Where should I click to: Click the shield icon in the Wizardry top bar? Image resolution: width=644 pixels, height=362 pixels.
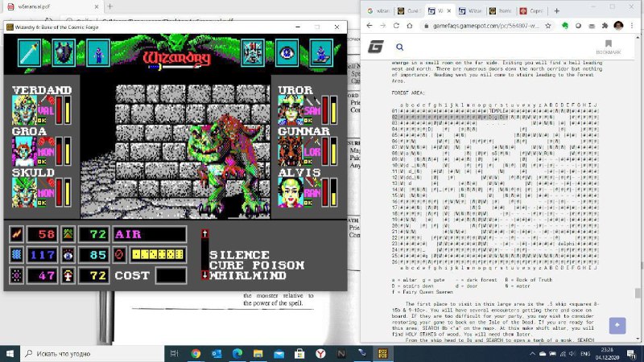(x=64, y=52)
